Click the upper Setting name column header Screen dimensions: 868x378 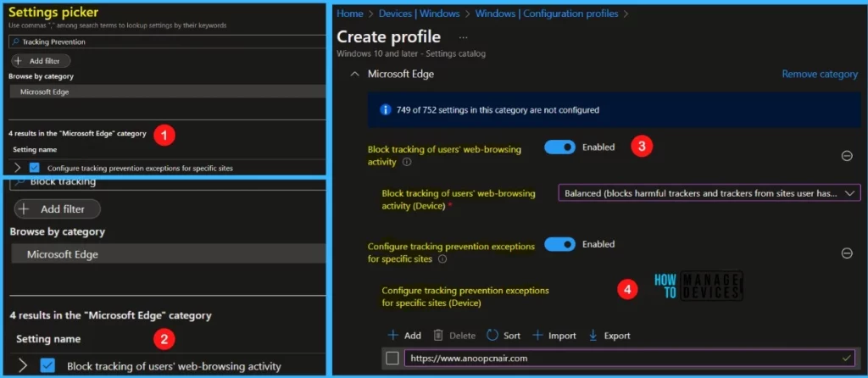34,149
